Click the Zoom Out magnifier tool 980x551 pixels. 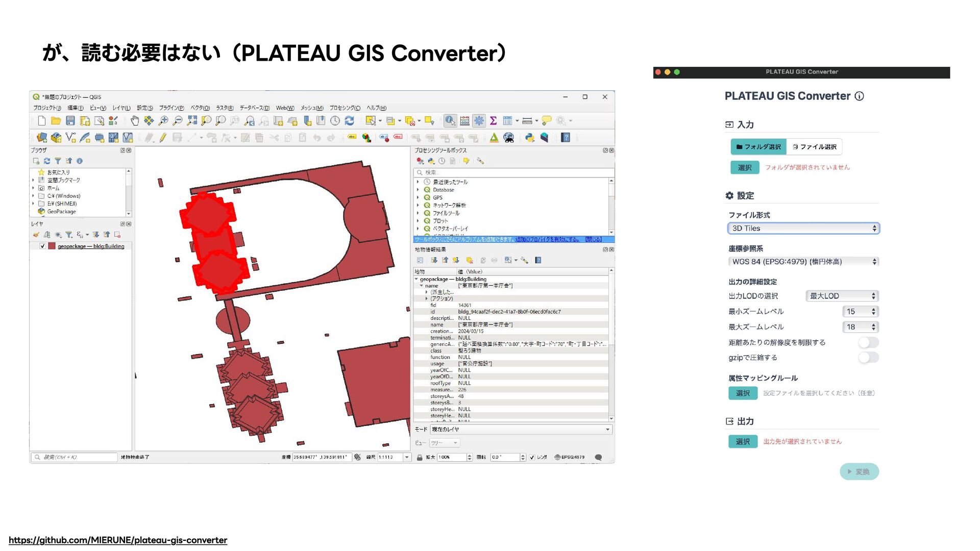(x=178, y=121)
